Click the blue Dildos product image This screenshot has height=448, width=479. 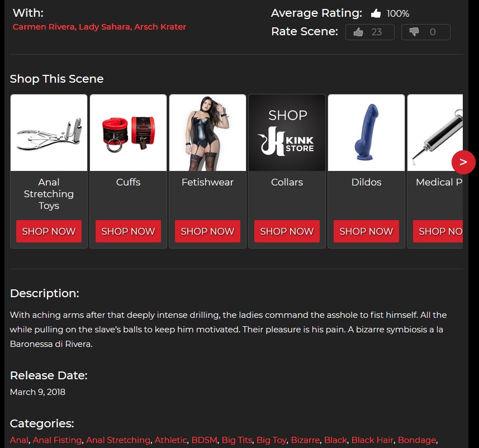tap(366, 133)
